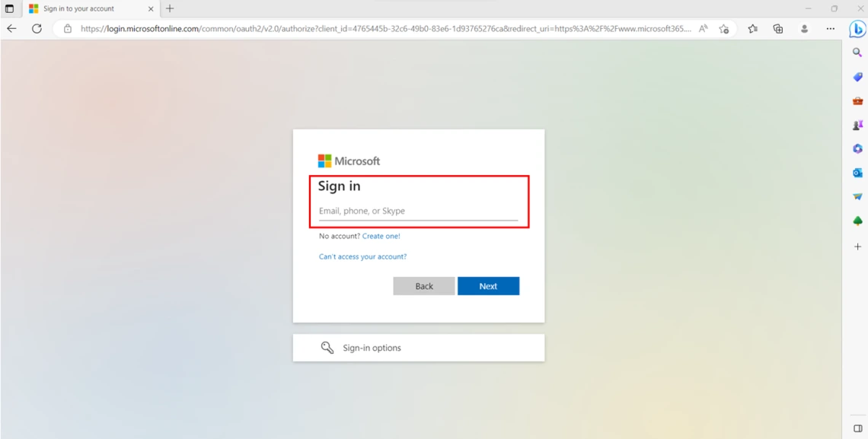Minimize the browser window
Viewport: 868px width, 439px height.
[808, 8]
